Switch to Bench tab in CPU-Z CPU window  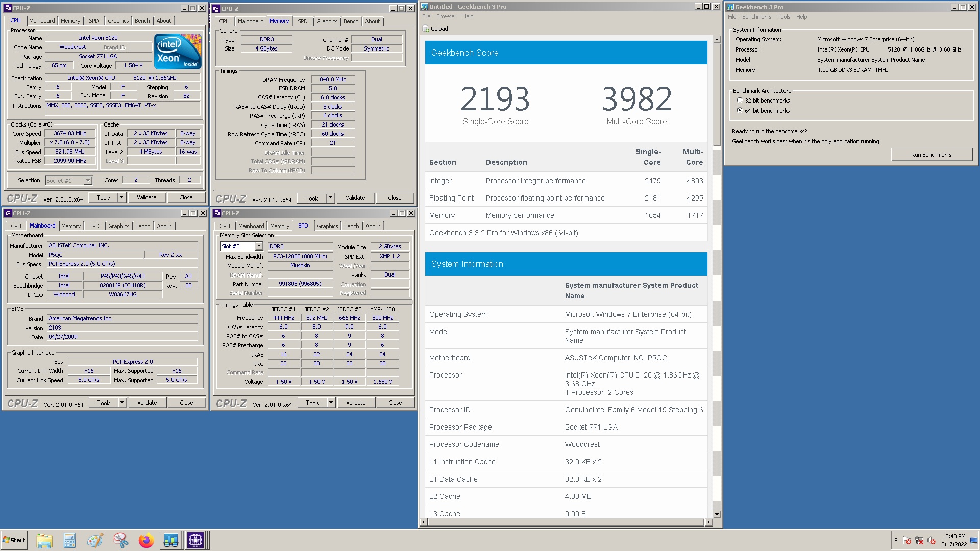[142, 21]
